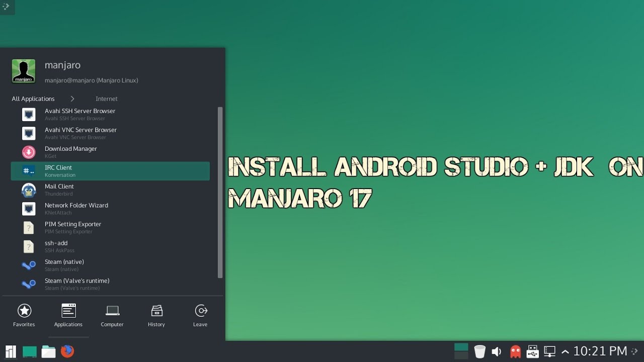Open desktop toolbox button at top-left
644x362 pixels.
point(7,7)
